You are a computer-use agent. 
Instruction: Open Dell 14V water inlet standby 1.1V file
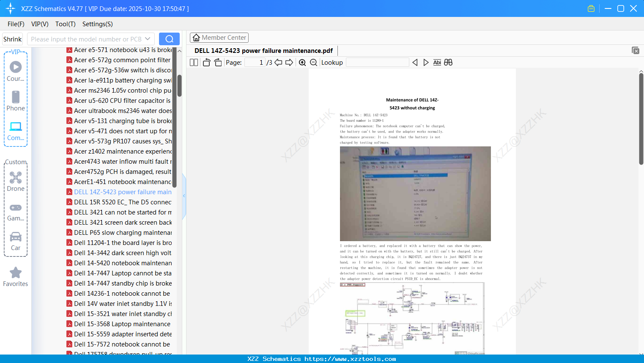pos(119,304)
